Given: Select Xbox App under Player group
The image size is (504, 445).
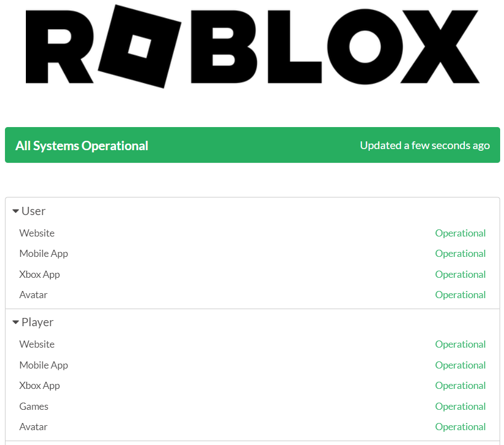Looking at the screenshot, I should (40, 386).
